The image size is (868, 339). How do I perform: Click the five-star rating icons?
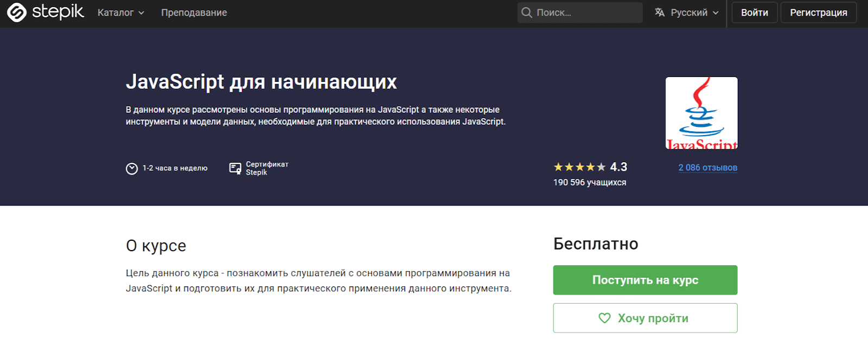579,167
